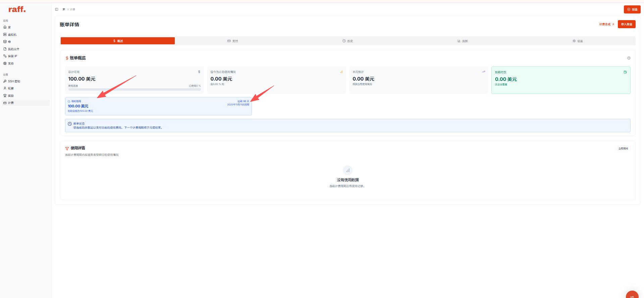Click the 使用进度 usage progress bar

[x=134, y=89]
